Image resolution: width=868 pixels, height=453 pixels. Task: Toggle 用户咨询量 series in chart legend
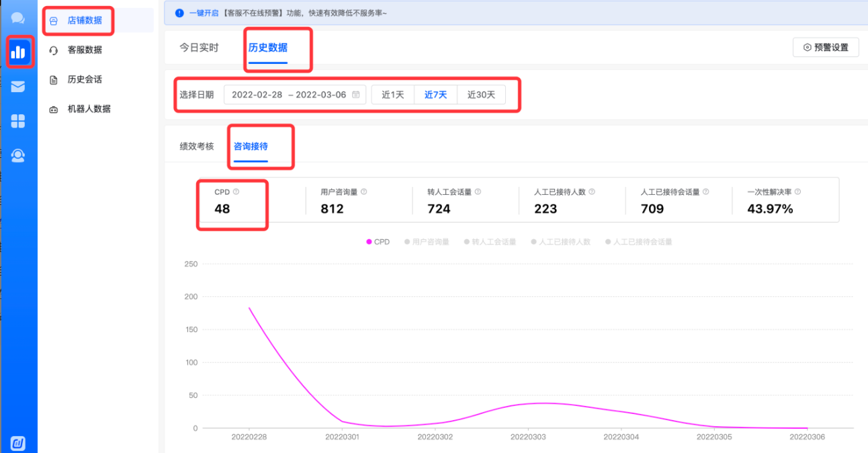(x=427, y=242)
